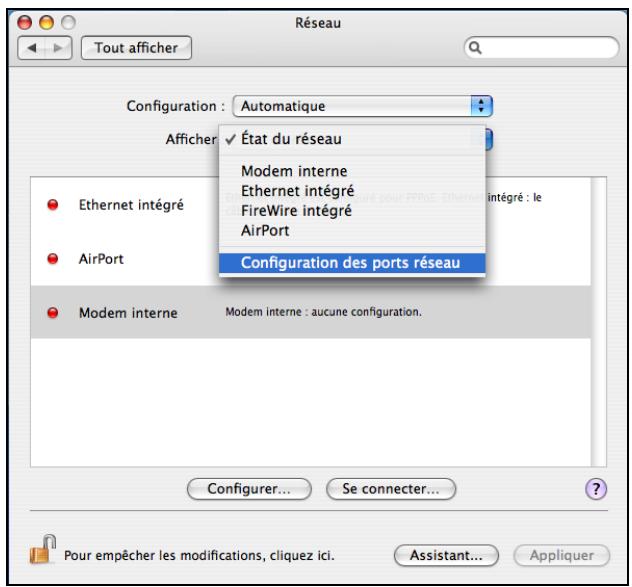Open the Configuration Automatique dropdown

click(x=362, y=106)
